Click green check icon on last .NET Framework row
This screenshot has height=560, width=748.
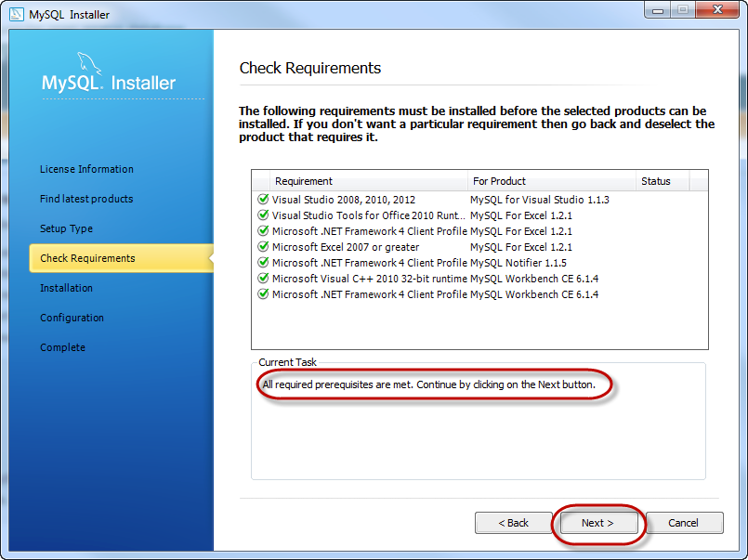coord(263,294)
